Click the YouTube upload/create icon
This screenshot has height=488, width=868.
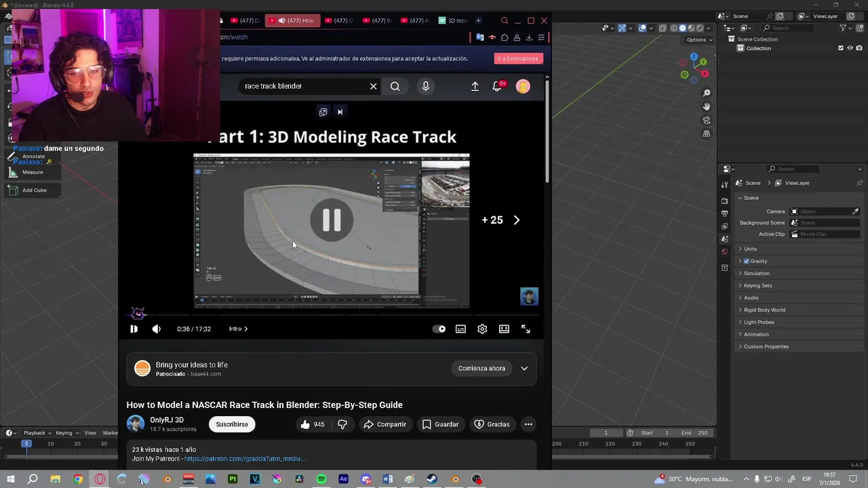tap(475, 86)
